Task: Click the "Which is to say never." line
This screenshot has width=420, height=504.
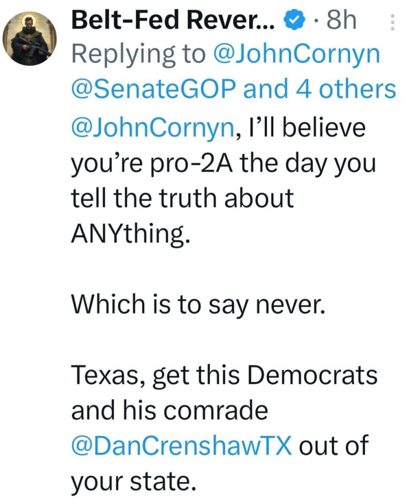Action: (198, 305)
